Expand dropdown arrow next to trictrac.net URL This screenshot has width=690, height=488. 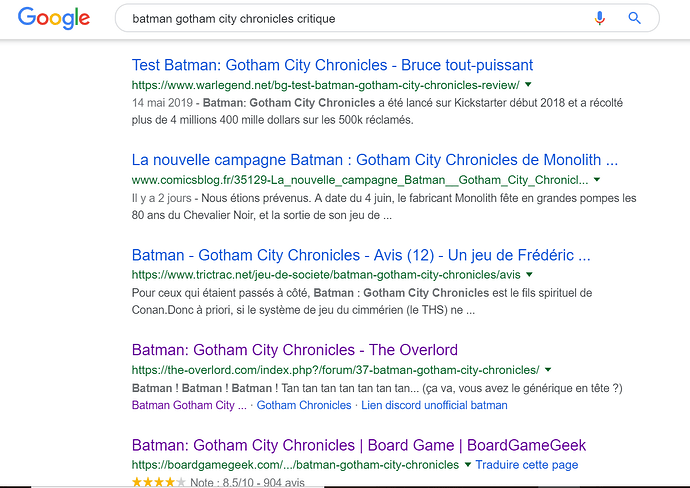(x=529, y=274)
